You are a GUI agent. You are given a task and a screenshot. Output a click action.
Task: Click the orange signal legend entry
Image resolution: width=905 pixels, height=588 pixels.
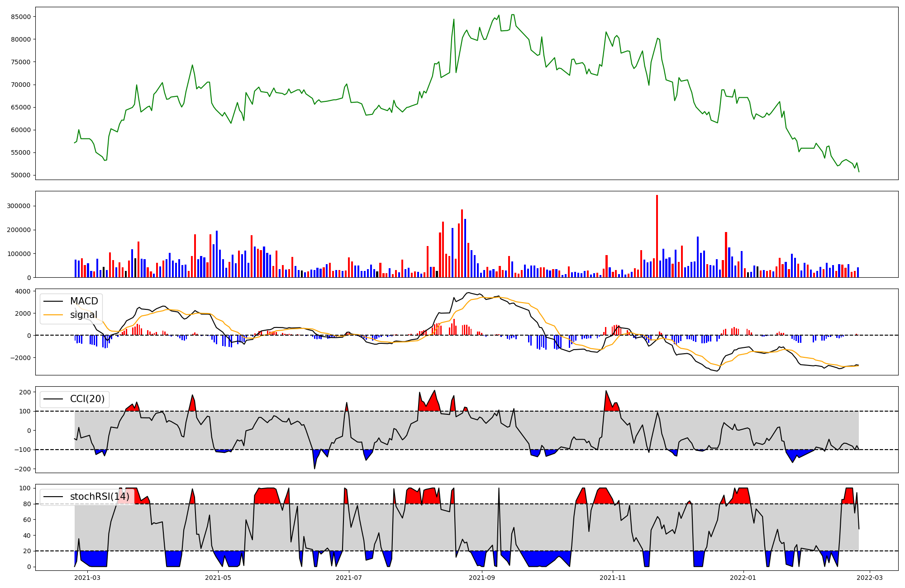pyautogui.click(x=83, y=315)
